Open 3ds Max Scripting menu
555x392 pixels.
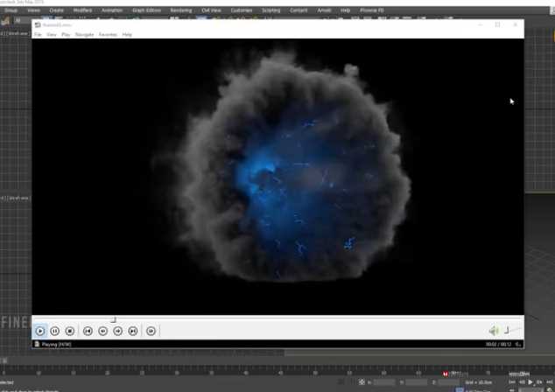coord(270,10)
